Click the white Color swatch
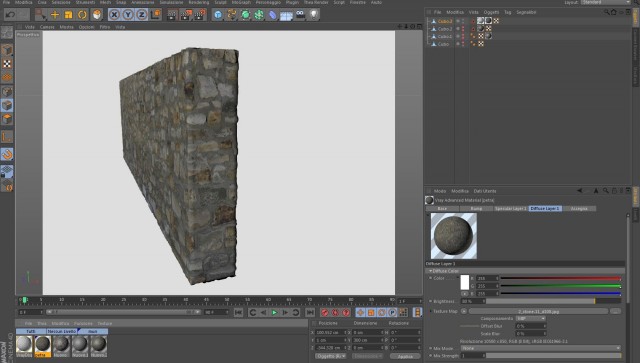Image resolution: width=640 pixels, height=363 pixels. point(464,282)
